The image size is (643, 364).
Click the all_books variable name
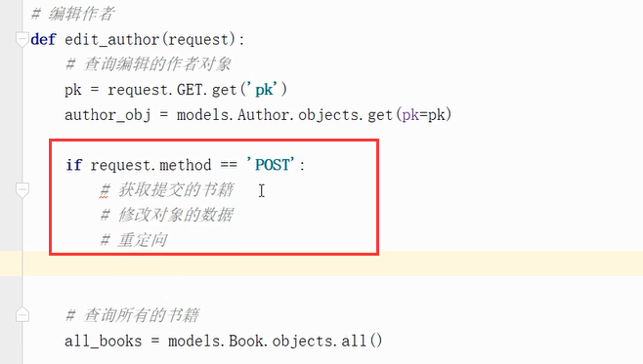[x=104, y=341]
